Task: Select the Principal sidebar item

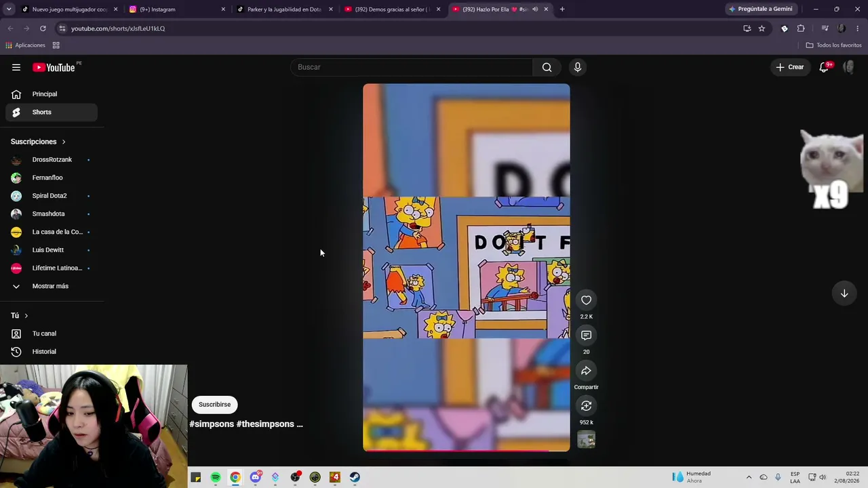Action: point(51,94)
